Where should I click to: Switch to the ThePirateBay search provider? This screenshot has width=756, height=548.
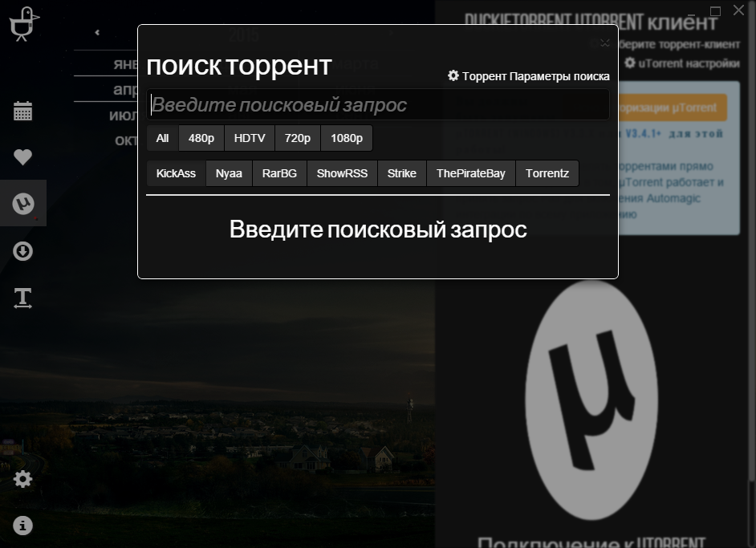(471, 173)
